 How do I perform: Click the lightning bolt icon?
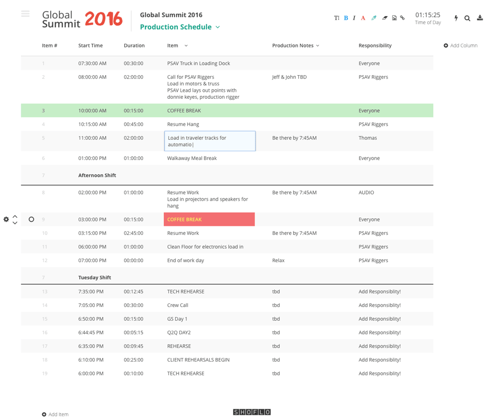[456, 18]
